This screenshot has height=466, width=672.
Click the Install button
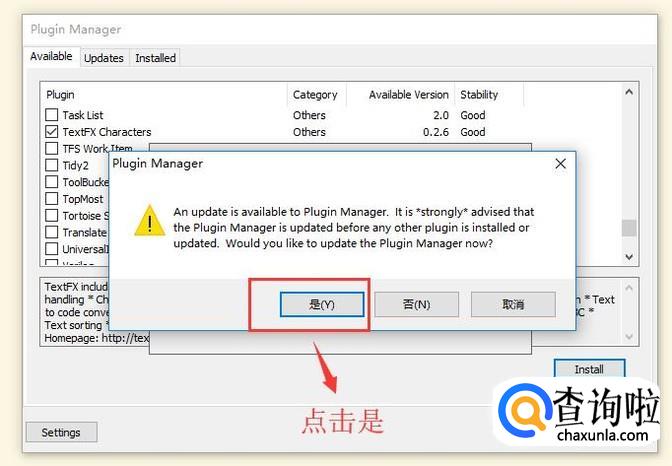pos(589,369)
